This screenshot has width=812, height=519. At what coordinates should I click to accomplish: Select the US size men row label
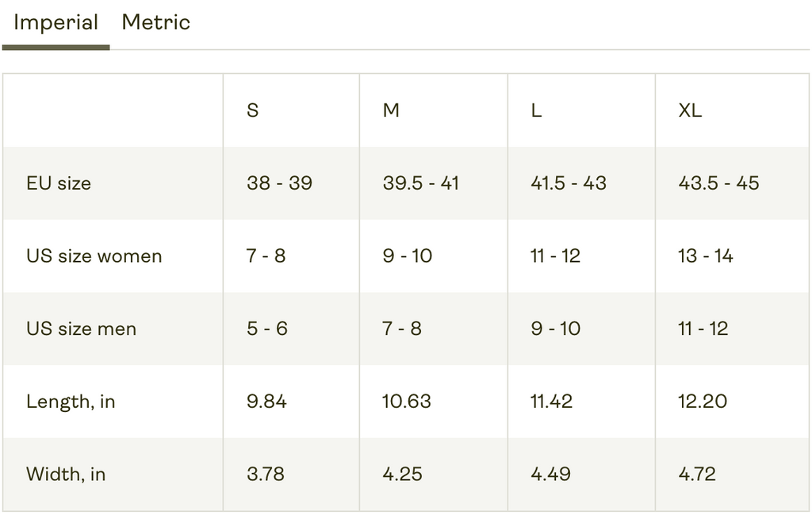(81, 329)
